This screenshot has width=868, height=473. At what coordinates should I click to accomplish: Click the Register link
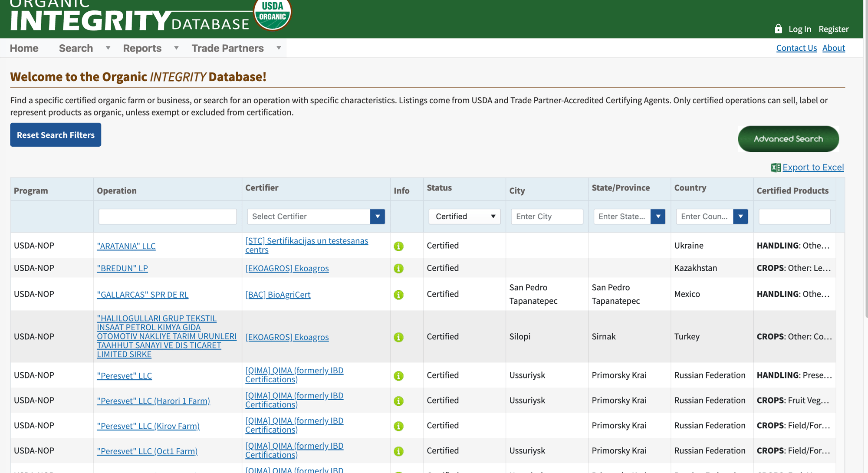(x=833, y=29)
